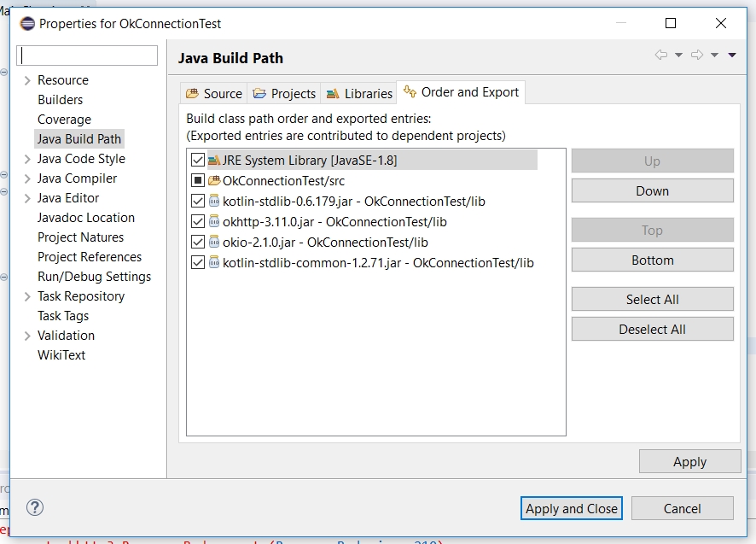The height and width of the screenshot is (544, 756).
Task: Click Apply and Close
Action: (x=571, y=507)
